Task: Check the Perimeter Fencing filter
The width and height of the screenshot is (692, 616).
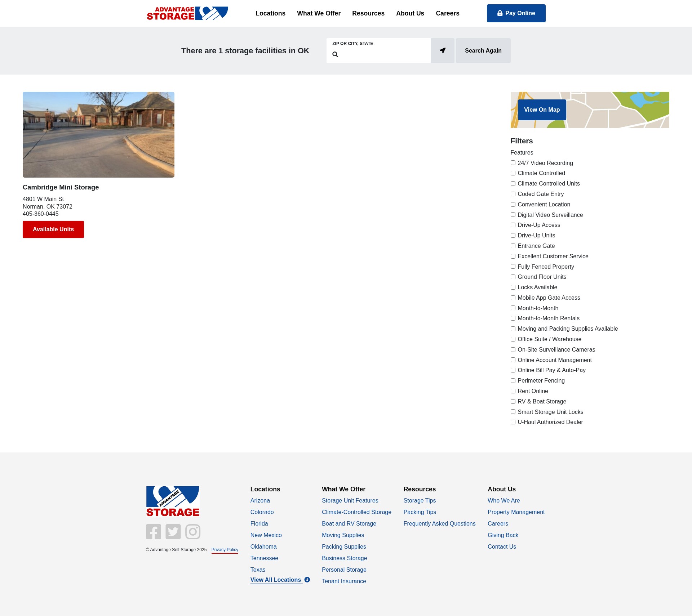Action: (x=513, y=381)
